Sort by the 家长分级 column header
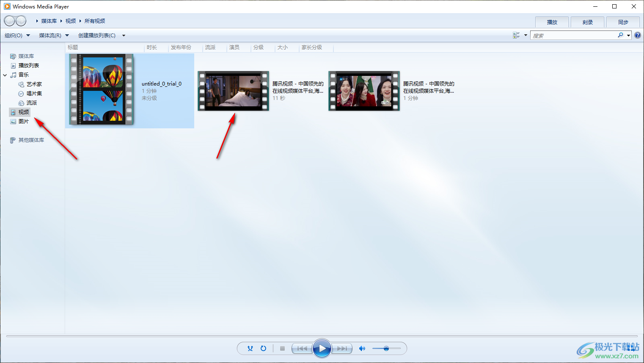644x363 pixels. (312, 47)
